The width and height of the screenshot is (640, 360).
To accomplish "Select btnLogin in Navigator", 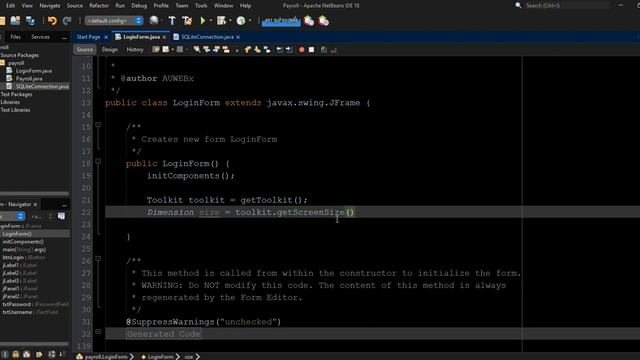I will (x=24, y=258).
